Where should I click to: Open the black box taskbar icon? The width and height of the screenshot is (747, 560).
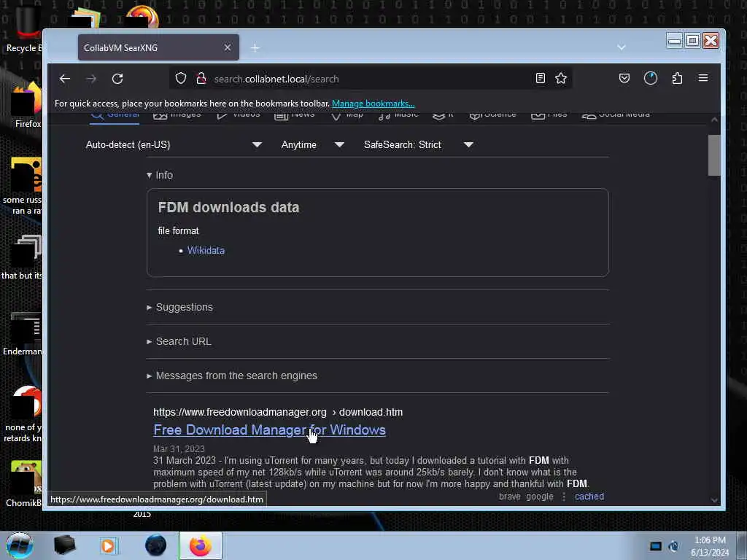(65, 545)
